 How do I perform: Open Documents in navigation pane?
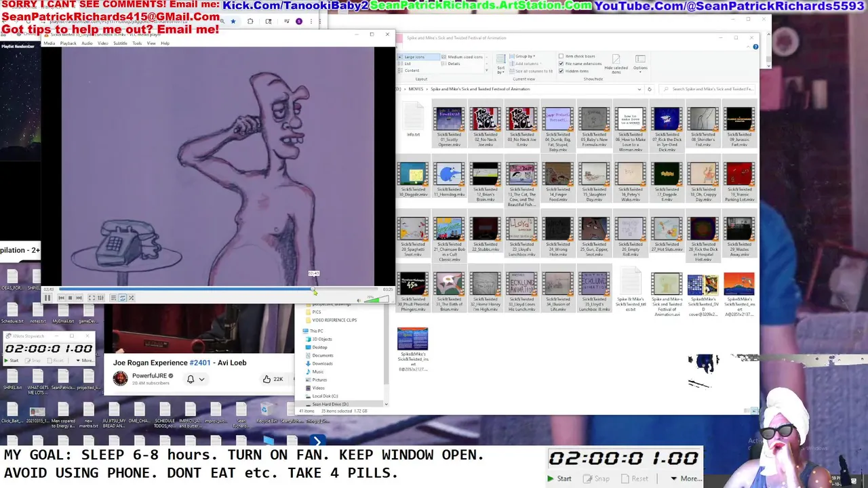(322, 355)
